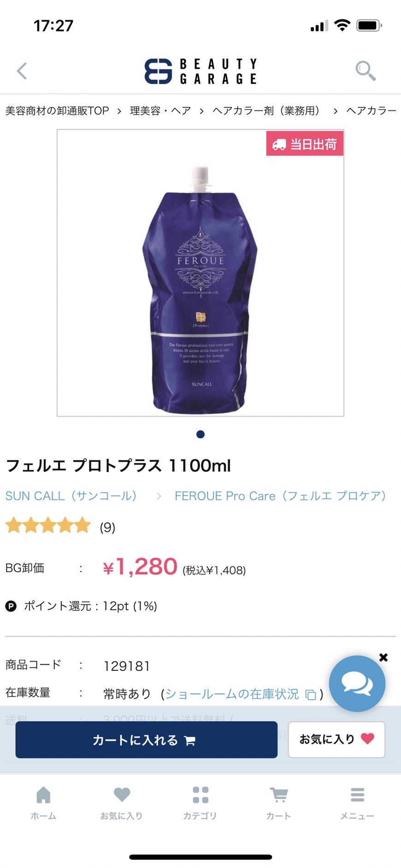Viewport: 401px width, 868px height.
Task: Open 理美容・ヘア breadcrumb category
Action: click(160, 111)
